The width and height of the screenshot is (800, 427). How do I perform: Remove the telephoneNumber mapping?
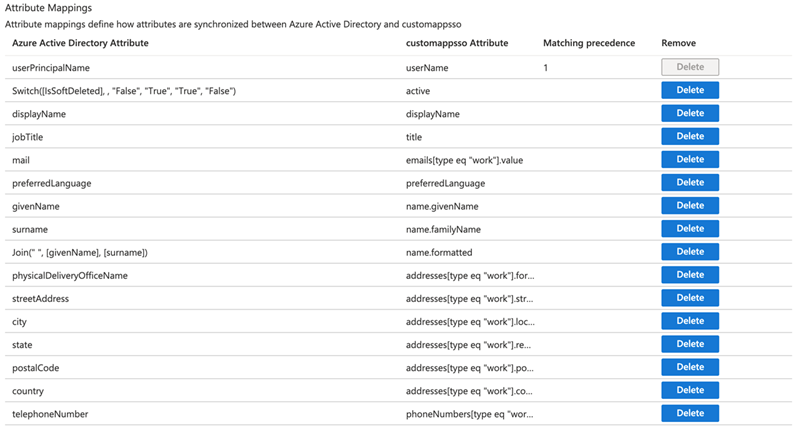click(690, 413)
